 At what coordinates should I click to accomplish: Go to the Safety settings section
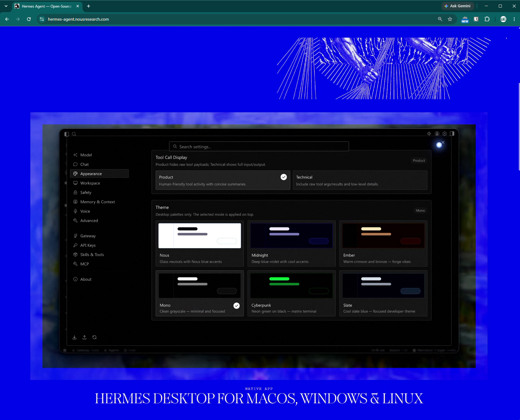[x=100, y=192]
